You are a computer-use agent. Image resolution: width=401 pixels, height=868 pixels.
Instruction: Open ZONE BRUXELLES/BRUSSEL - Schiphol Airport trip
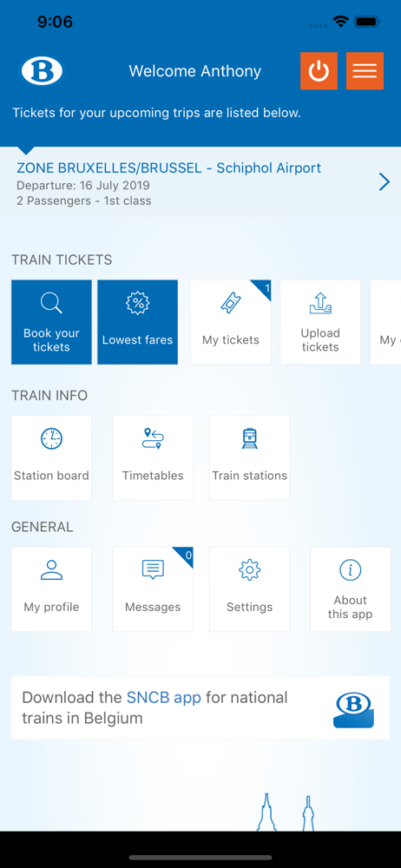coord(200,181)
